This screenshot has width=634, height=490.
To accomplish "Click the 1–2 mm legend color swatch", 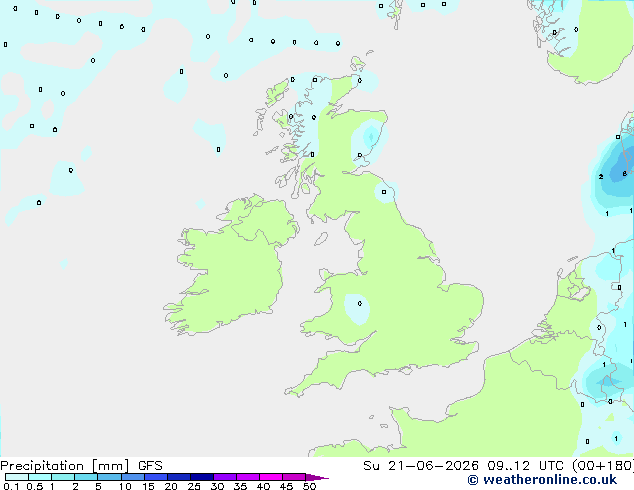I will 63,477.
